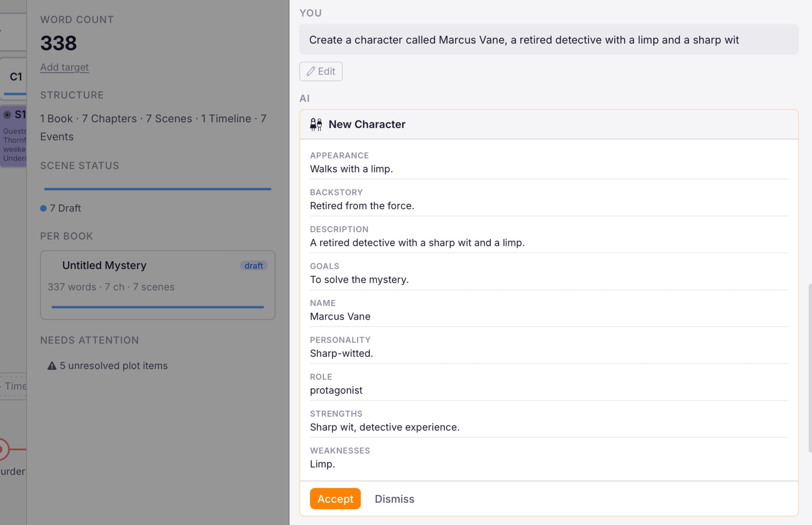Click 'Sharp wit, detective experience.' strengths text
Viewport: 812px width, 525px height.
click(385, 427)
